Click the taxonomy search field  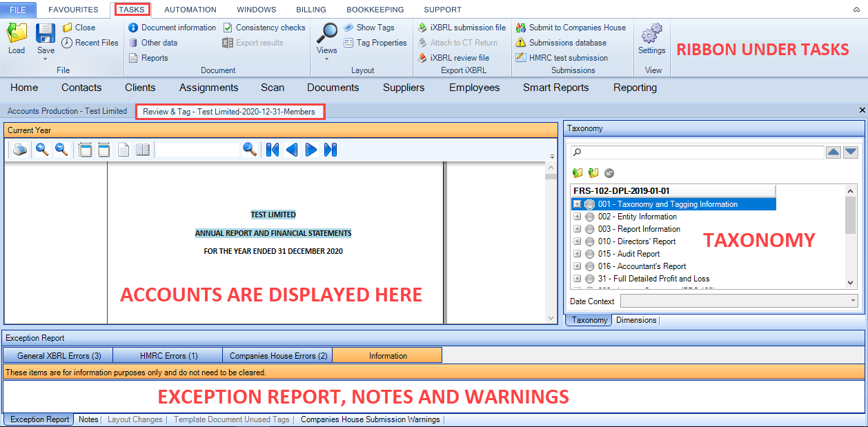[x=697, y=152]
